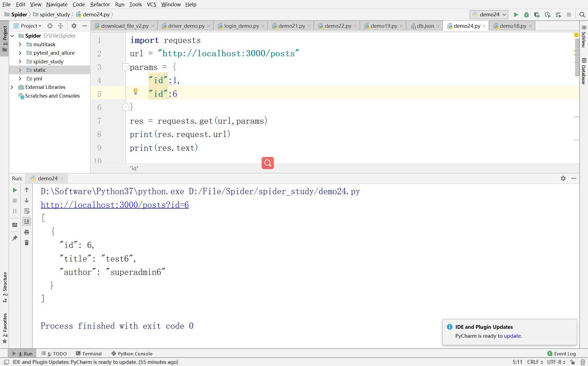
Task: Expand the static folder
Action: pyautogui.click(x=20, y=70)
